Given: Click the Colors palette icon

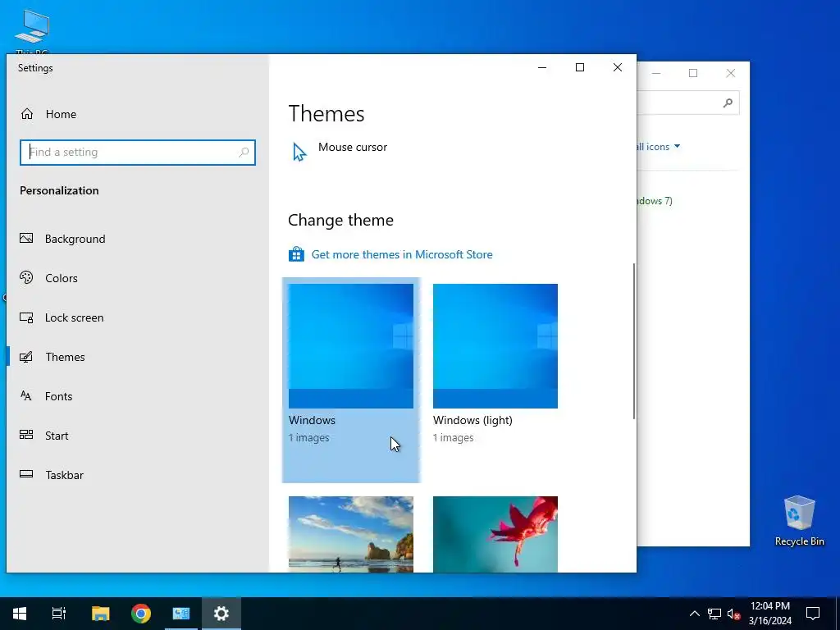Looking at the screenshot, I should 26,277.
